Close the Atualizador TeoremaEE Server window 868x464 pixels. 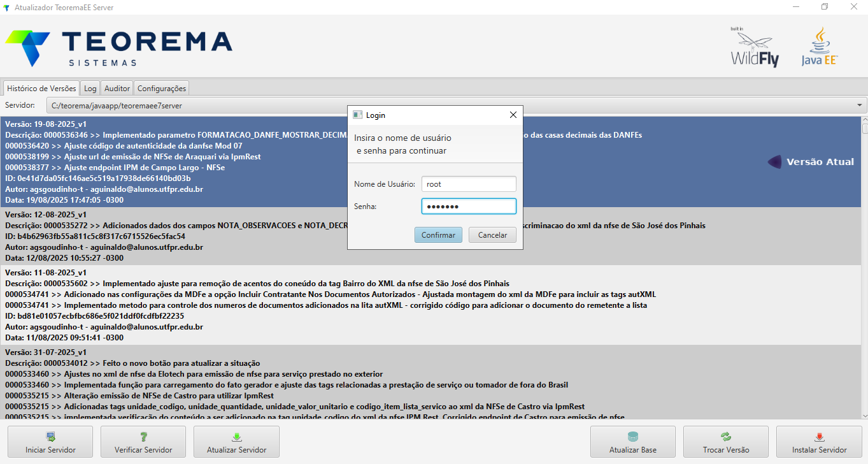[x=853, y=7]
